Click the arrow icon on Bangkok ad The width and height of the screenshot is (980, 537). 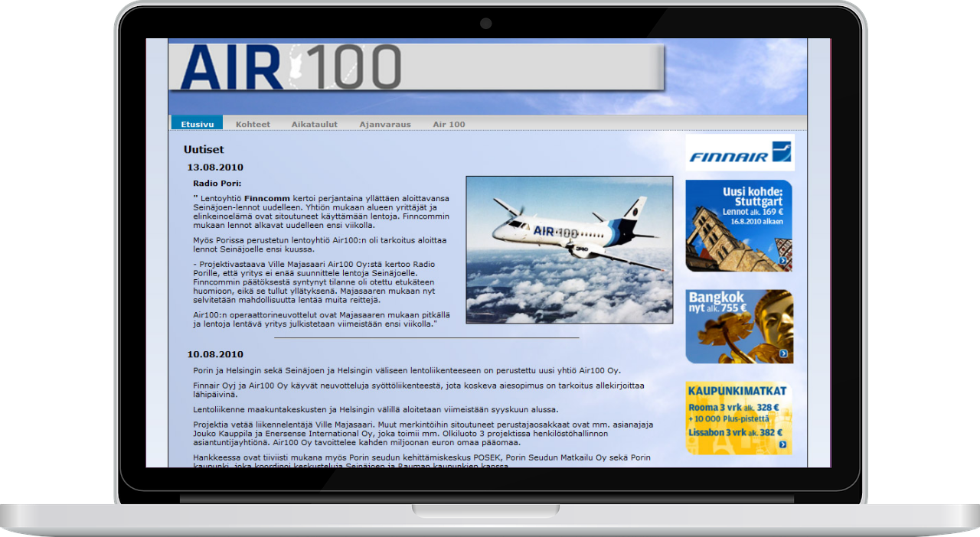coord(783,353)
